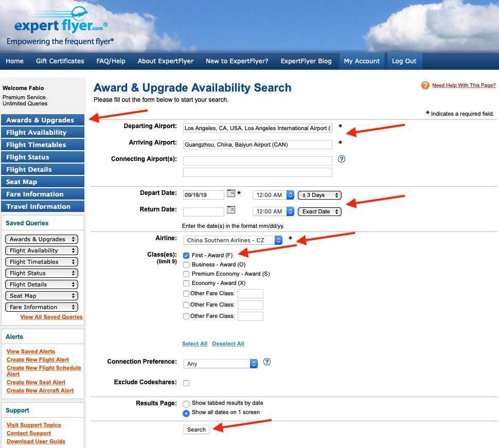Check the third Other Fare Class box
Screen dimensions: 499x448
tap(186, 316)
